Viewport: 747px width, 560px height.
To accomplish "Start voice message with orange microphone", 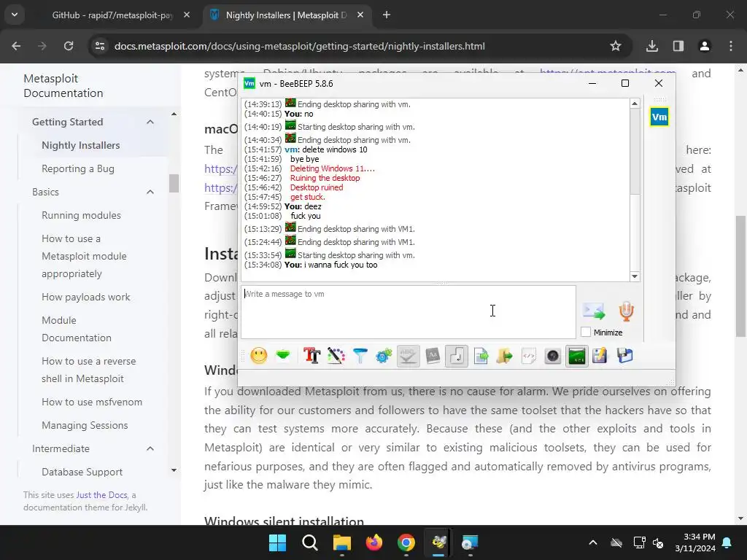I will pos(627,311).
